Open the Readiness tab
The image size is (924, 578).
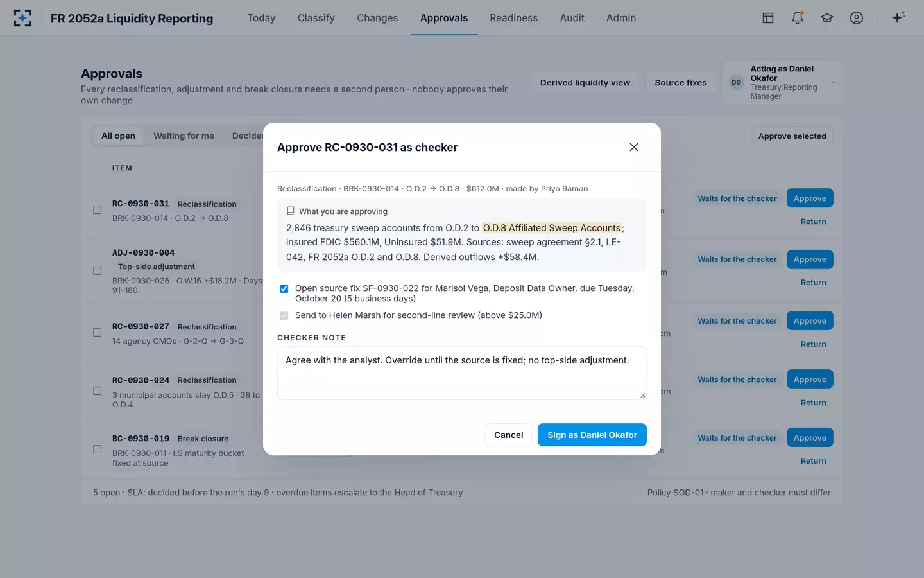[513, 18]
